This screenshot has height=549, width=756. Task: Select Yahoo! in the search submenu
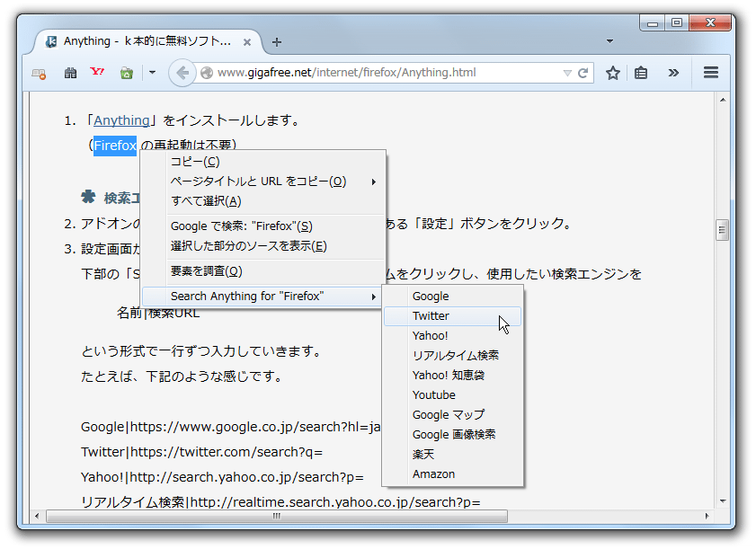[x=452, y=335]
